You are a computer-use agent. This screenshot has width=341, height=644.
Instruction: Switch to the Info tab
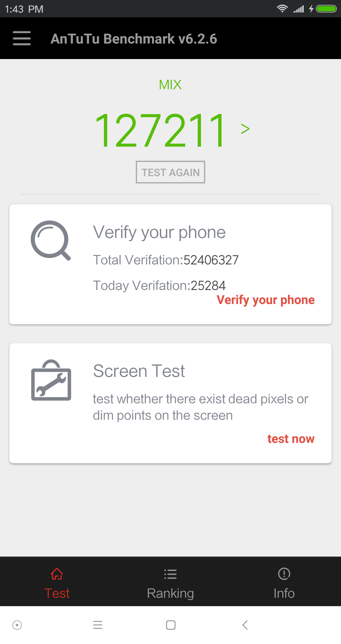tap(284, 593)
